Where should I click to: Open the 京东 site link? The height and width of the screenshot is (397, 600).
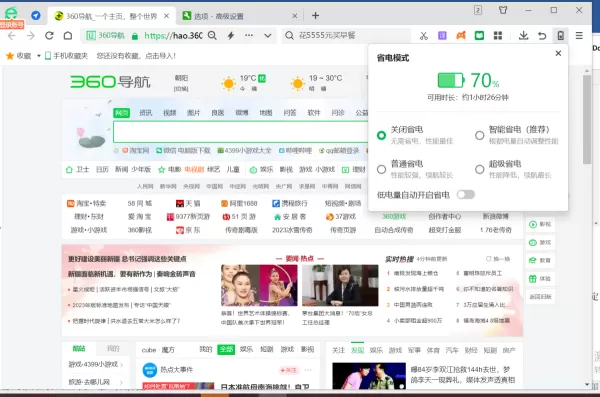[x=188, y=230]
